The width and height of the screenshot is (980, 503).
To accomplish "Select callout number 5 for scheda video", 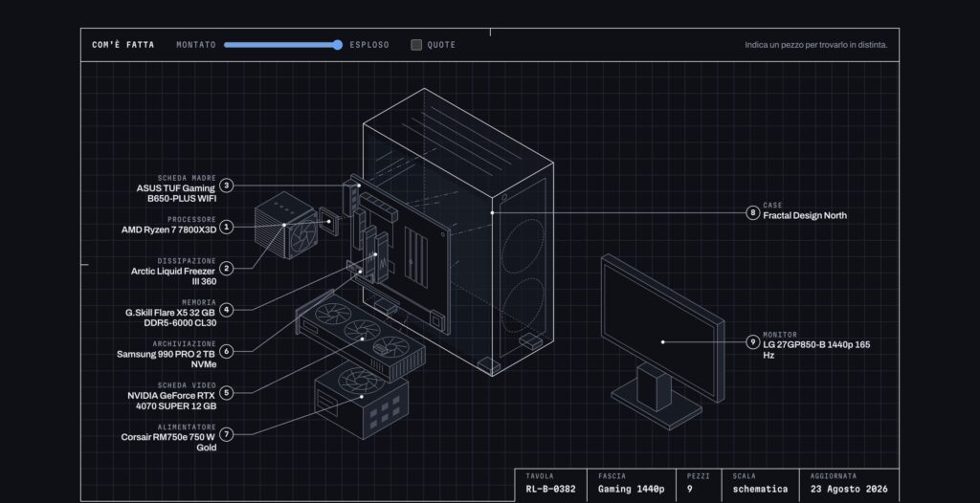I will coord(226,393).
